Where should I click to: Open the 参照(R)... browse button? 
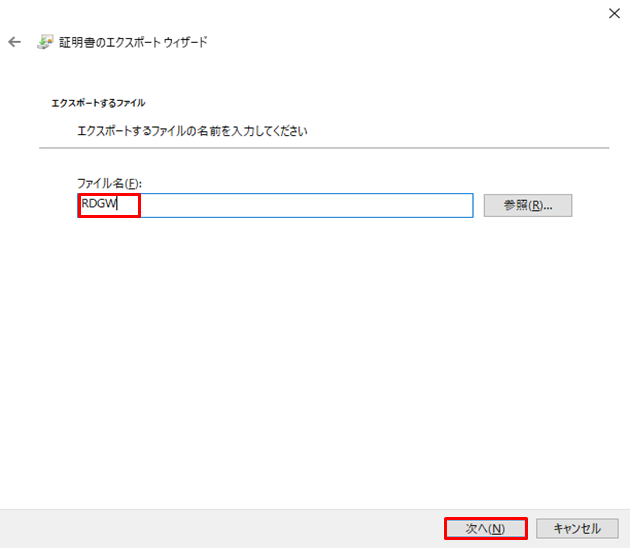point(528,206)
